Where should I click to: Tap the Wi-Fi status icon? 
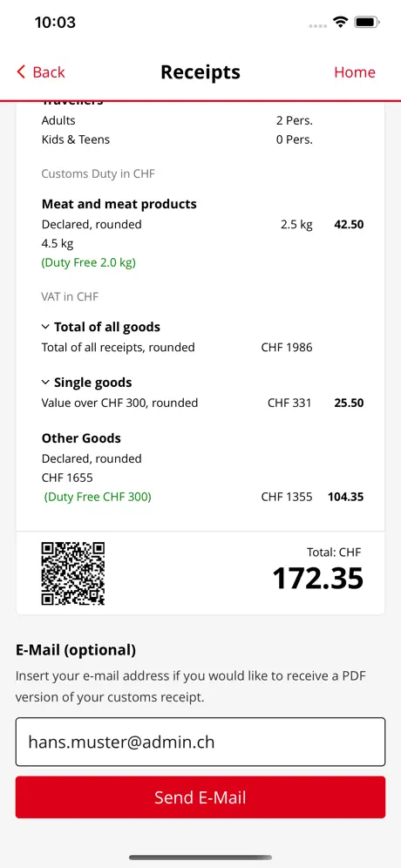(340, 22)
